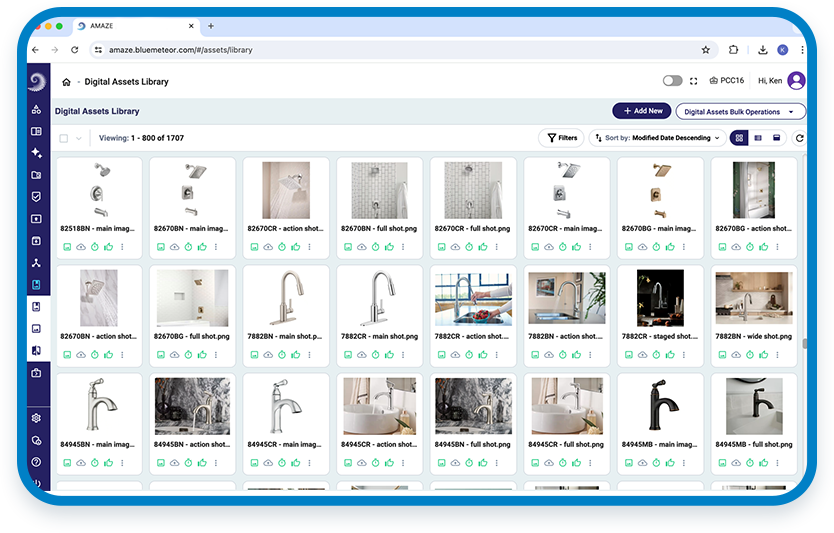This screenshot has width=834, height=533.
Task: Click thumbs-up icon on 82670BN main image
Action: (x=202, y=247)
